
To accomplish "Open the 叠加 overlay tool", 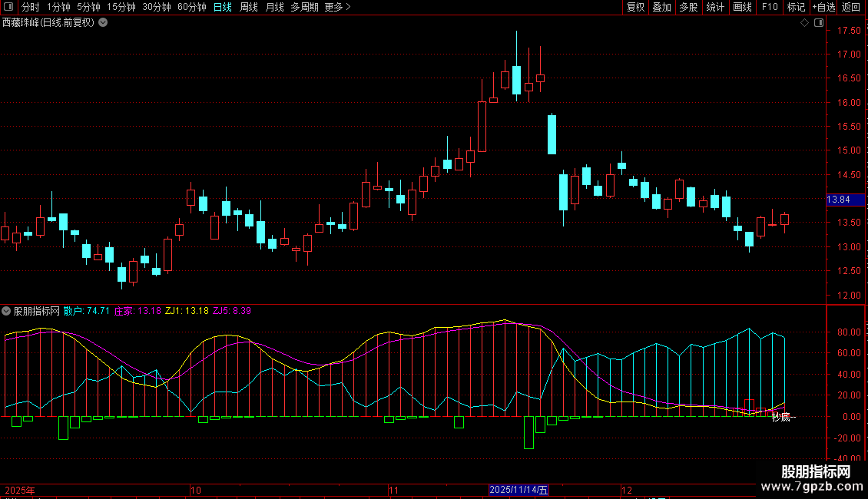I will 661,7.
